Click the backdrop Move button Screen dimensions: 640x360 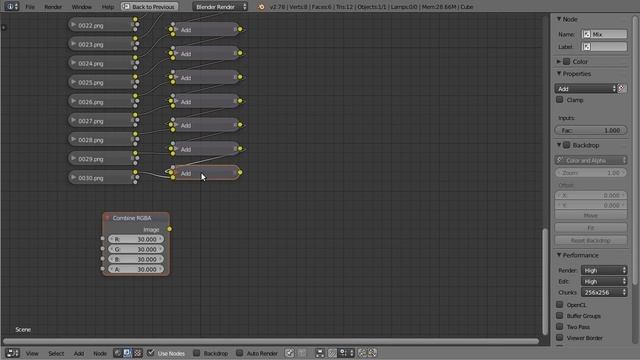tap(591, 215)
